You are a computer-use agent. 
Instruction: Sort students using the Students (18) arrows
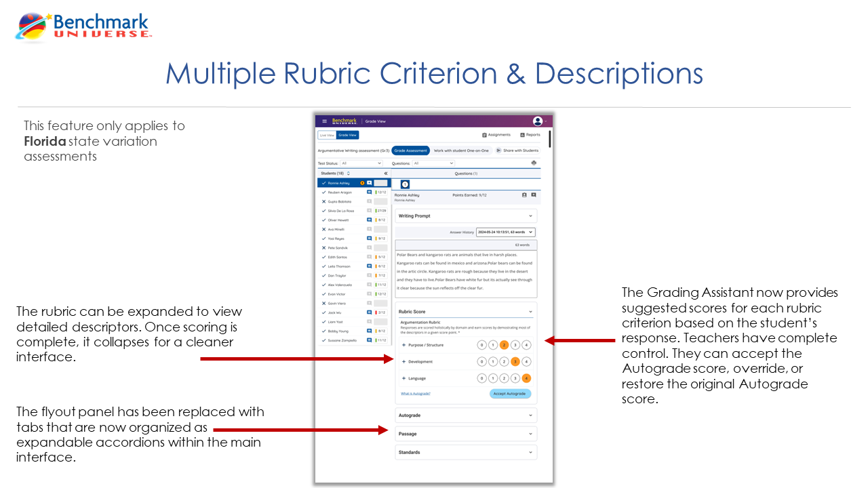[x=349, y=174]
